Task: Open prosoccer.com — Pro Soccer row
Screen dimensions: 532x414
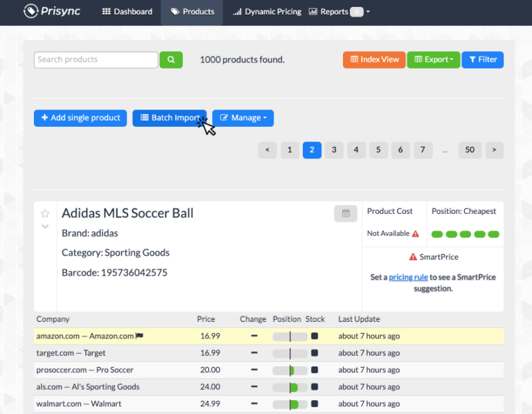Action: (269, 370)
